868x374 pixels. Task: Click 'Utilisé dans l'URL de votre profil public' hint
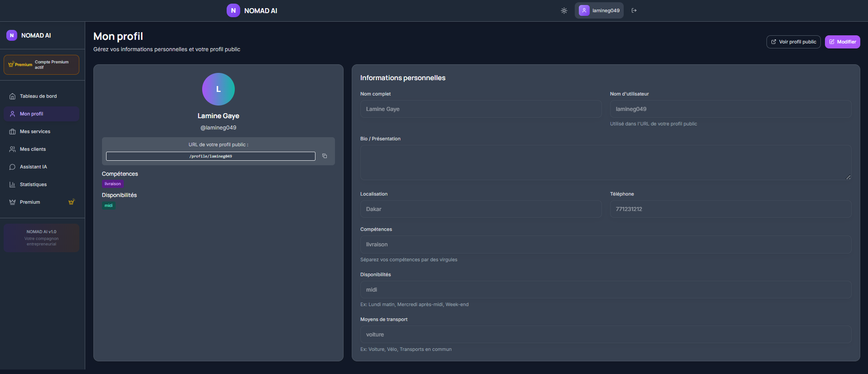(x=654, y=124)
